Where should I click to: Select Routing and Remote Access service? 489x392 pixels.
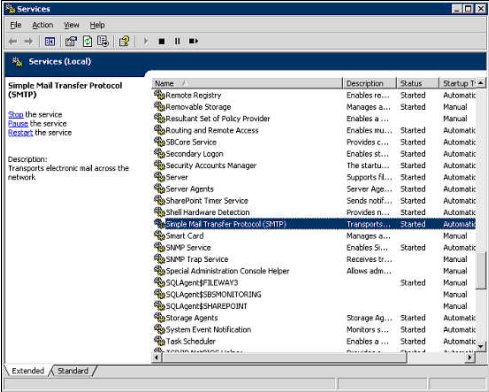[x=314, y=130]
